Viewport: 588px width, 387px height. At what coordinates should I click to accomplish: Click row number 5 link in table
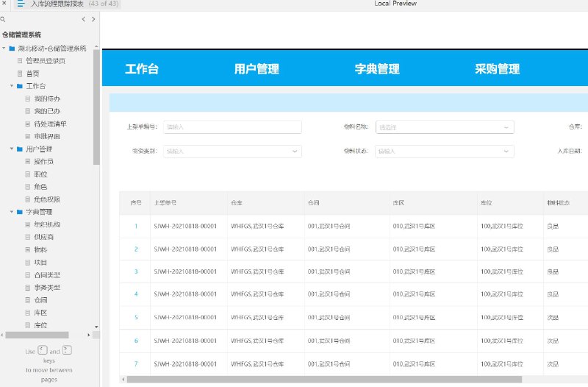[x=136, y=317]
